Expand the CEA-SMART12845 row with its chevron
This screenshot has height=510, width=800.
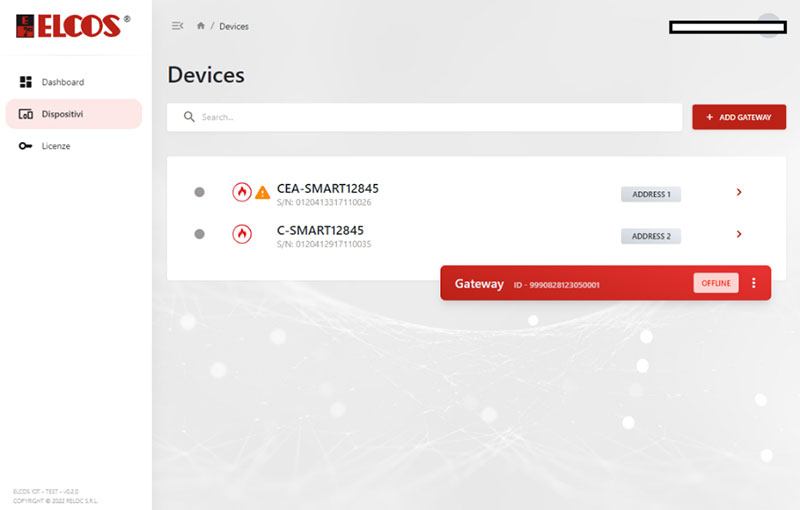(x=739, y=192)
